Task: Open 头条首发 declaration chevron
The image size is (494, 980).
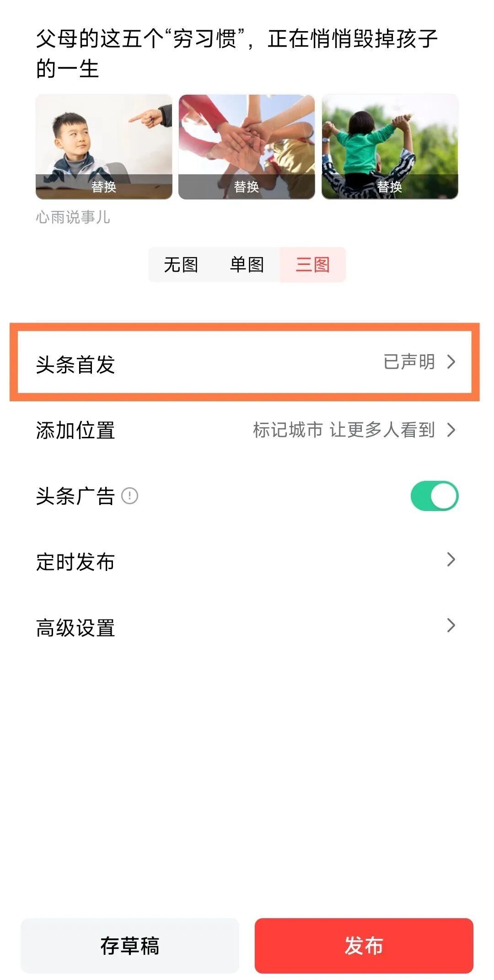Action: [x=451, y=362]
